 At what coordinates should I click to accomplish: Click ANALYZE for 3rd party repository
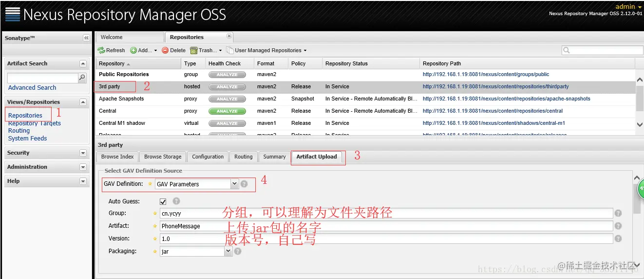[x=227, y=87]
